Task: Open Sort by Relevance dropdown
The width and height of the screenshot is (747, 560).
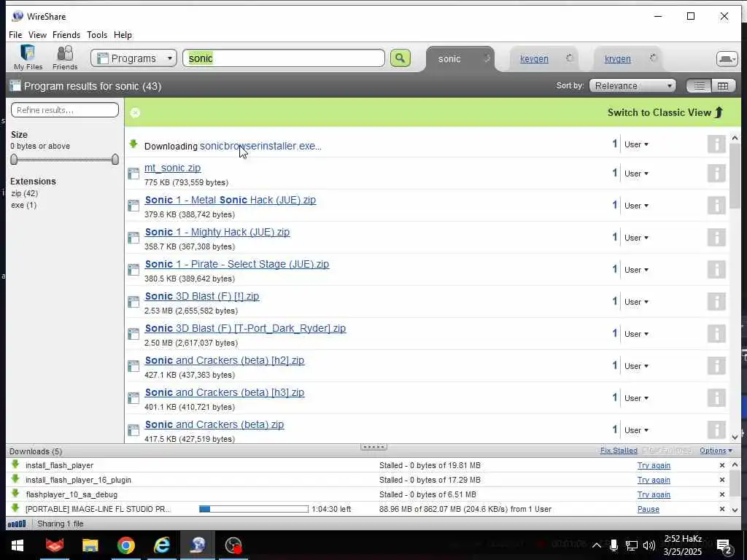Action: [x=632, y=86]
